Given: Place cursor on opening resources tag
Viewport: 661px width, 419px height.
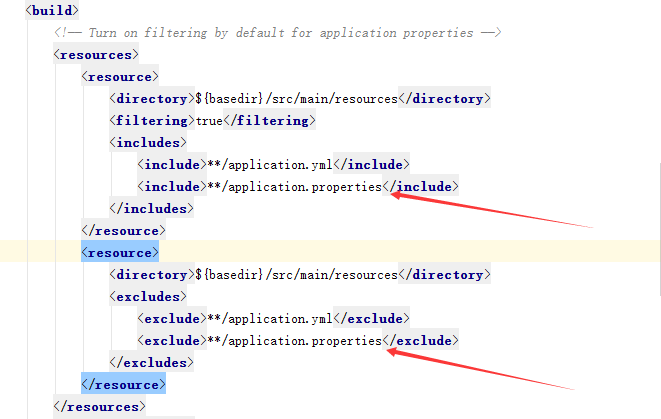Looking at the screenshot, I should coord(96,54).
